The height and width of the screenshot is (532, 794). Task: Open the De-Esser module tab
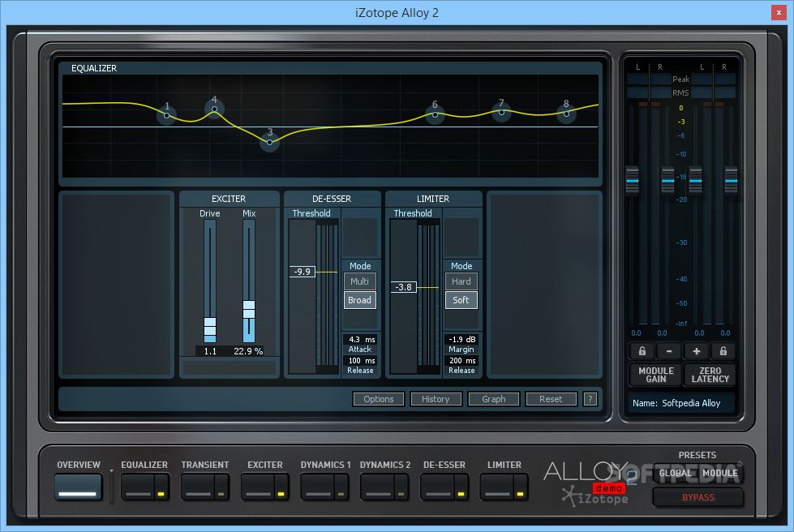point(438,487)
